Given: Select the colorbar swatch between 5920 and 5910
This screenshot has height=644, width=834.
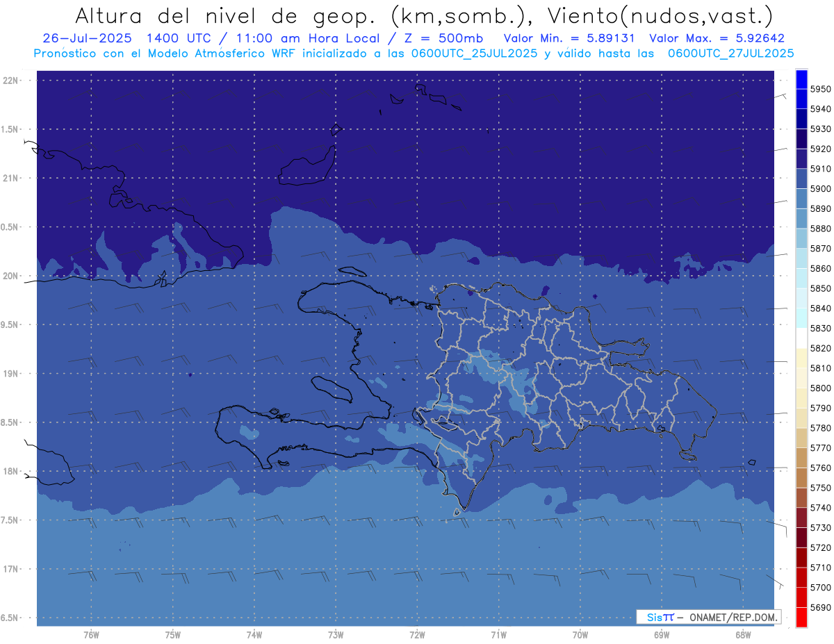Looking at the screenshot, I should click(801, 158).
